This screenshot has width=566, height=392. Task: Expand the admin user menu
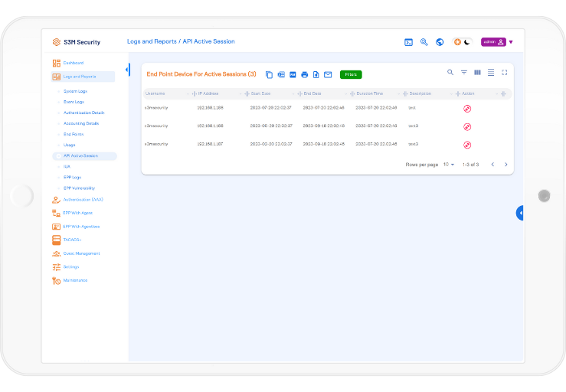[510, 42]
